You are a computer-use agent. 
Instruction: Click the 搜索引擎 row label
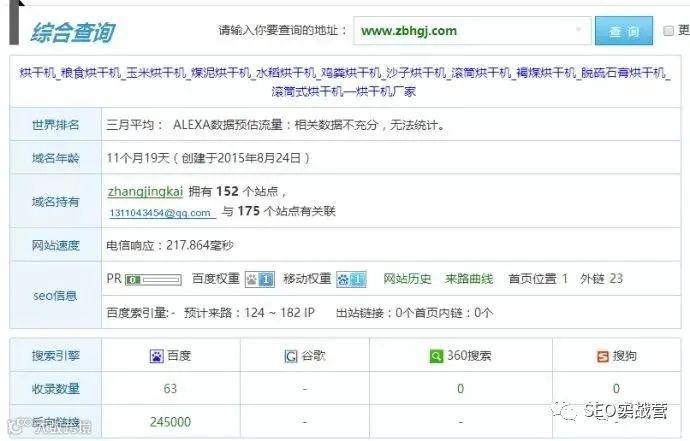tap(55, 356)
